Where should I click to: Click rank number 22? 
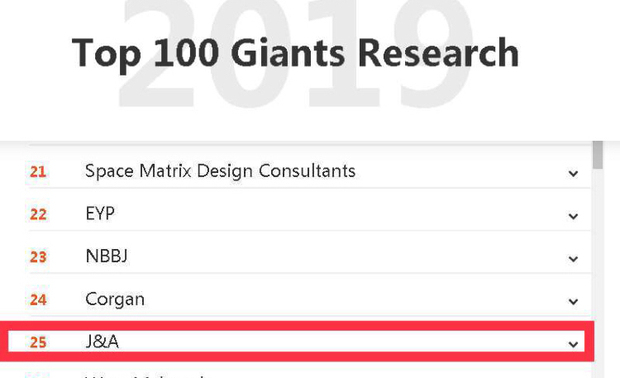[38, 215]
